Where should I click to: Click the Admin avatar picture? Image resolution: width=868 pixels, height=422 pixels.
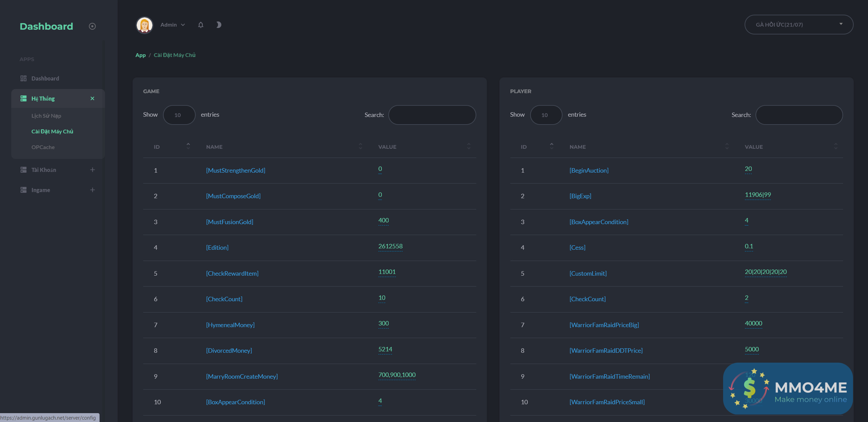[x=144, y=25]
